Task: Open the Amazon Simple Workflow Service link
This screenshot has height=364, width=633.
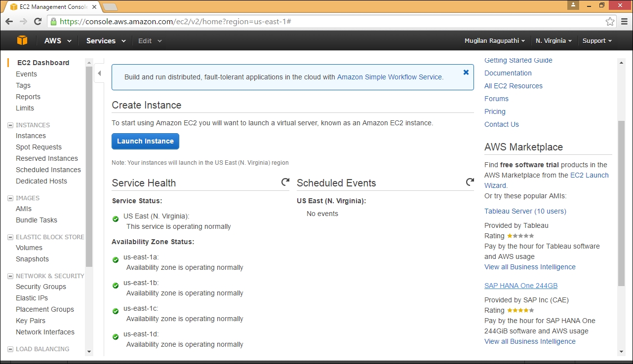Action: click(390, 77)
